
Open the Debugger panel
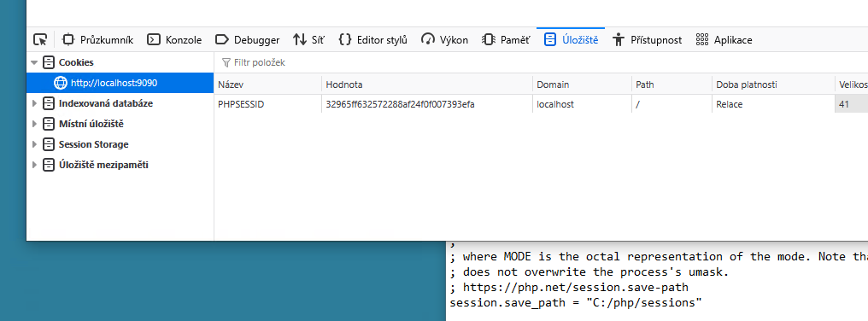tap(248, 40)
